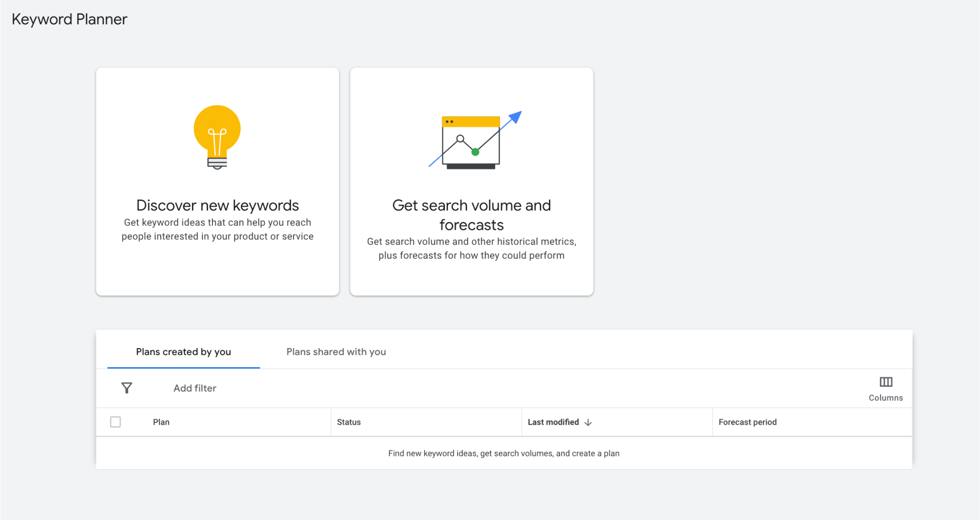This screenshot has width=980, height=520.
Task: Open the Discover new keywords card
Action: (218, 181)
